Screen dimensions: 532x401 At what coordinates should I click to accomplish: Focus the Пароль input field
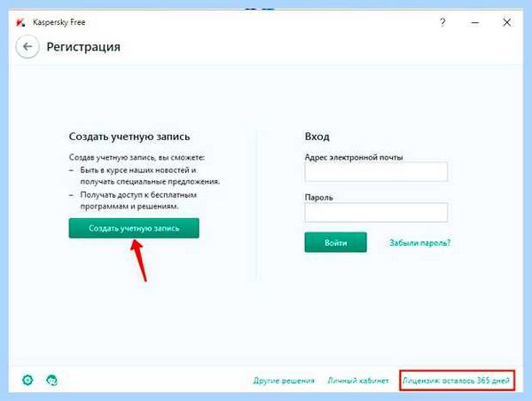pos(376,213)
